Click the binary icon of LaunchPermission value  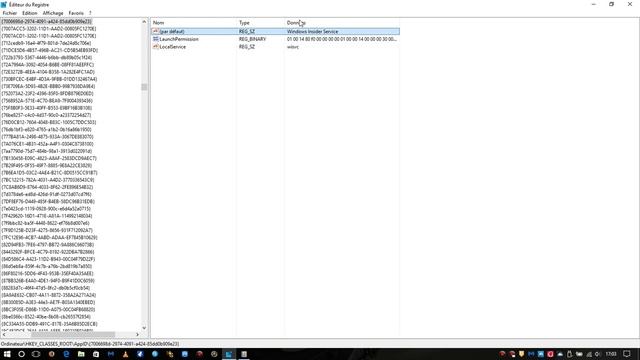pos(156,39)
